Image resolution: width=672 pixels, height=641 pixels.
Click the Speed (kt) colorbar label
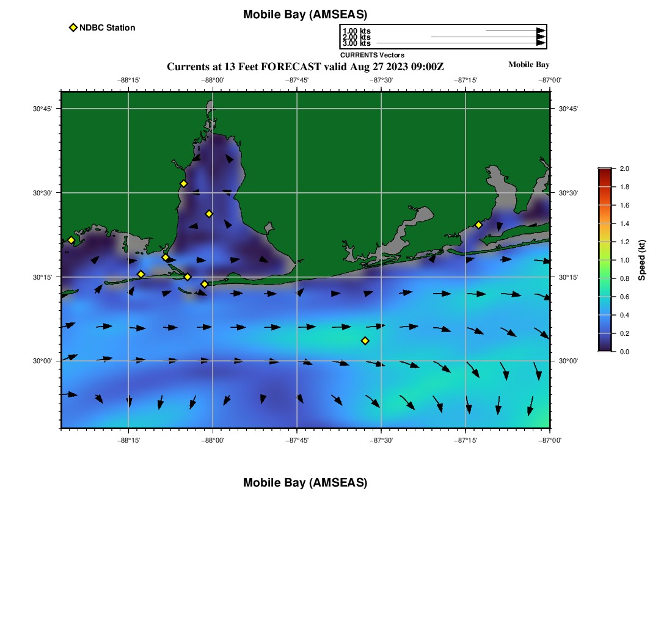point(642,260)
